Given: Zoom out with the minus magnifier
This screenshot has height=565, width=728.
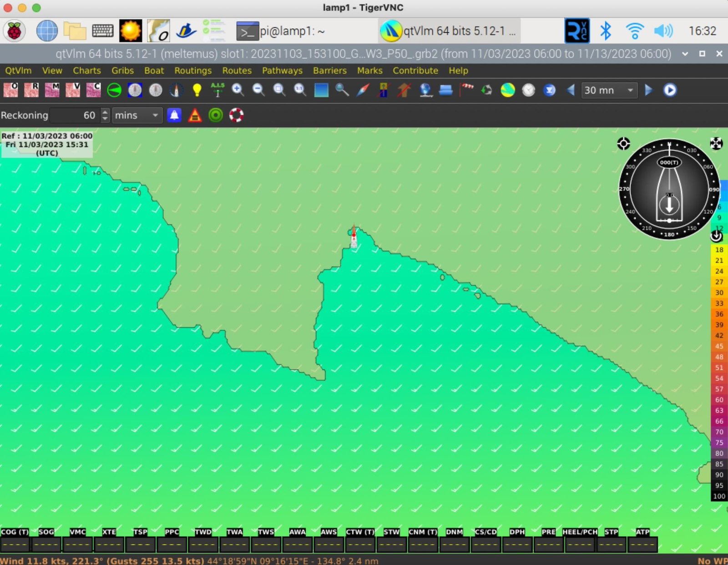Looking at the screenshot, I should click(258, 90).
